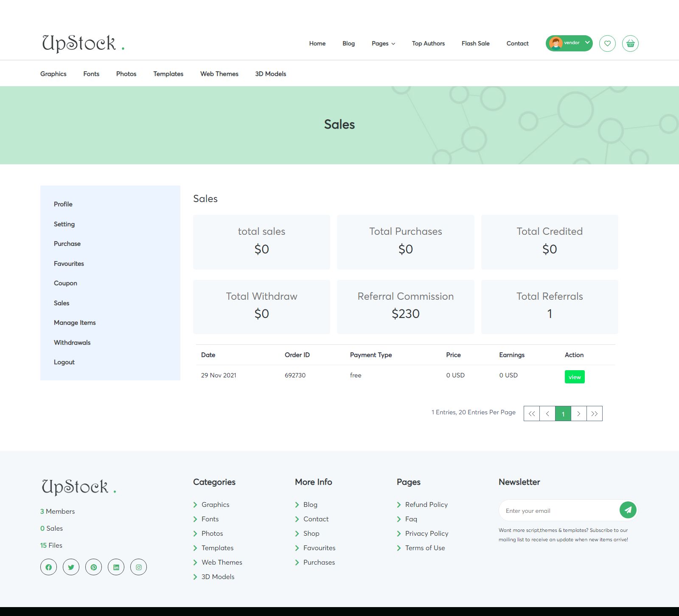The image size is (679, 616).
Task: Open the shopping basket icon
Action: (630, 43)
